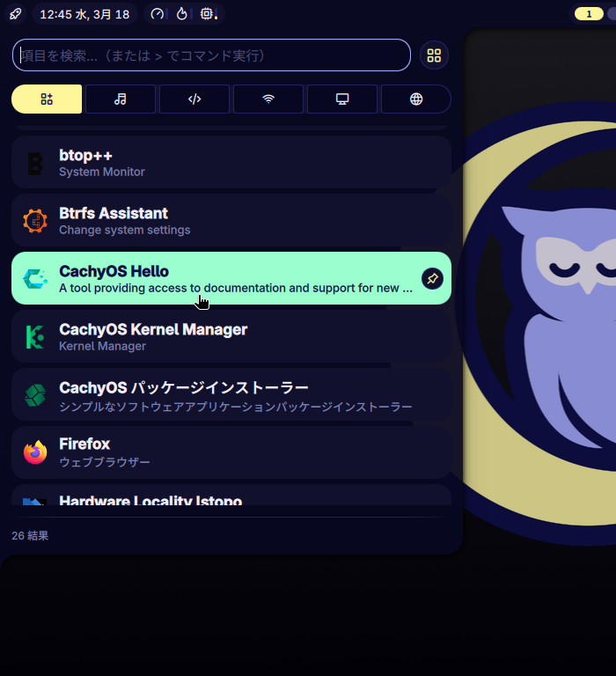Open the rocket launcher icon in top bar
This screenshot has height=676, width=616.
point(16,14)
